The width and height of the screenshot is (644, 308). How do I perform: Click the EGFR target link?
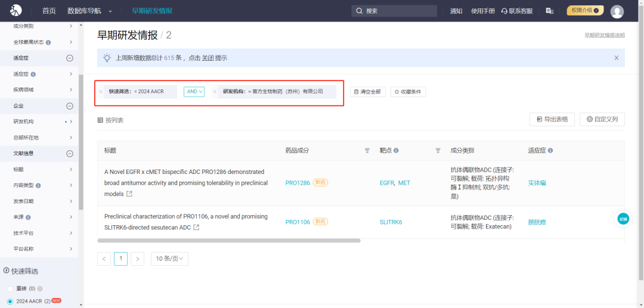(387, 183)
